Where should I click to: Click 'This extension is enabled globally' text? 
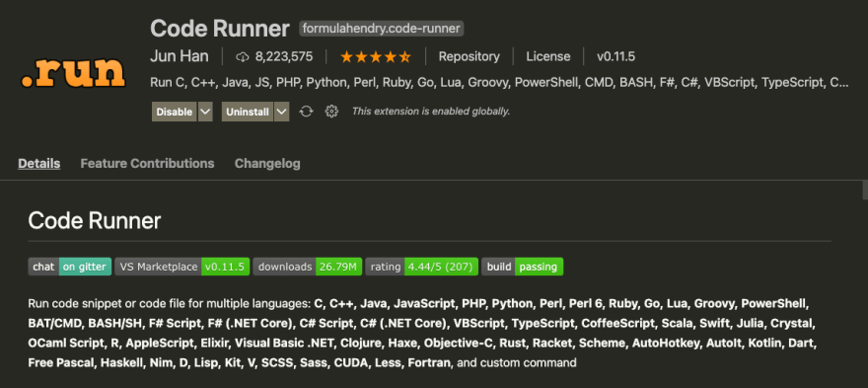click(431, 112)
